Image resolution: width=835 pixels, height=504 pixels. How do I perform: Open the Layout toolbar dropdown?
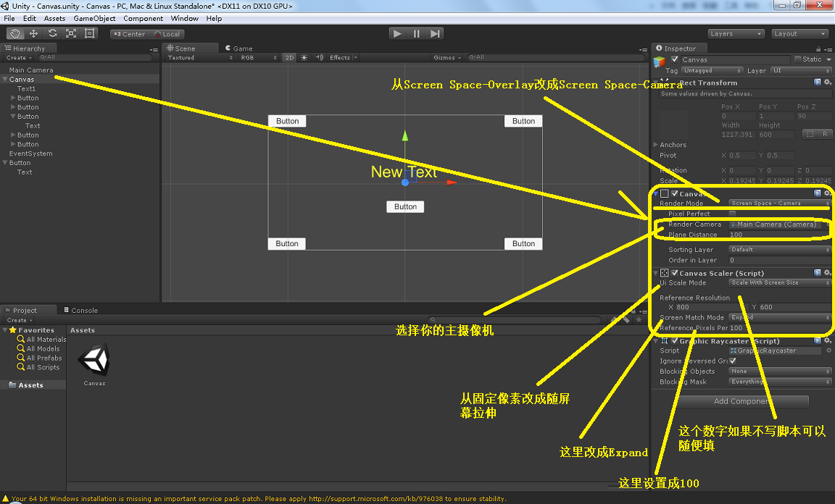pyautogui.click(x=800, y=33)
